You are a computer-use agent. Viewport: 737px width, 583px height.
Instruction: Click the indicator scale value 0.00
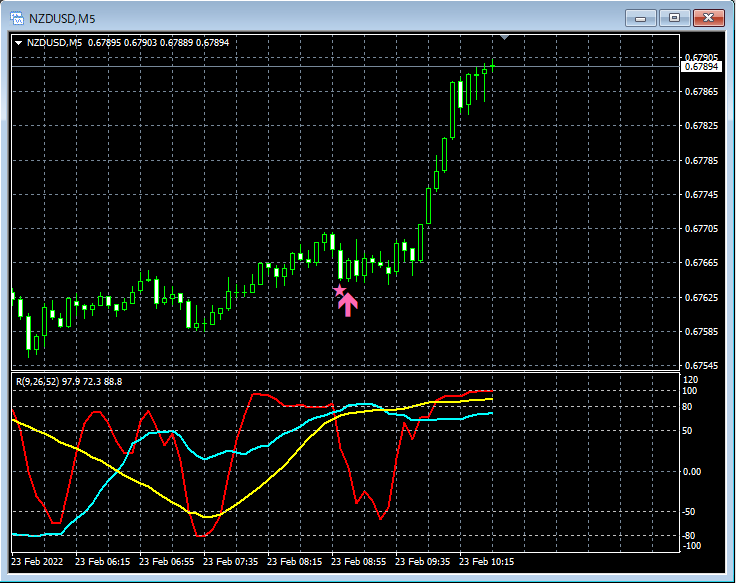pyautogui.click(x=692, y=472)
